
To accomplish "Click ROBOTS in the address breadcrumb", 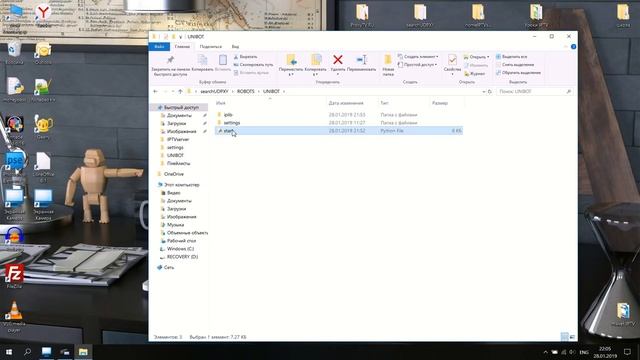I will 245,91.
